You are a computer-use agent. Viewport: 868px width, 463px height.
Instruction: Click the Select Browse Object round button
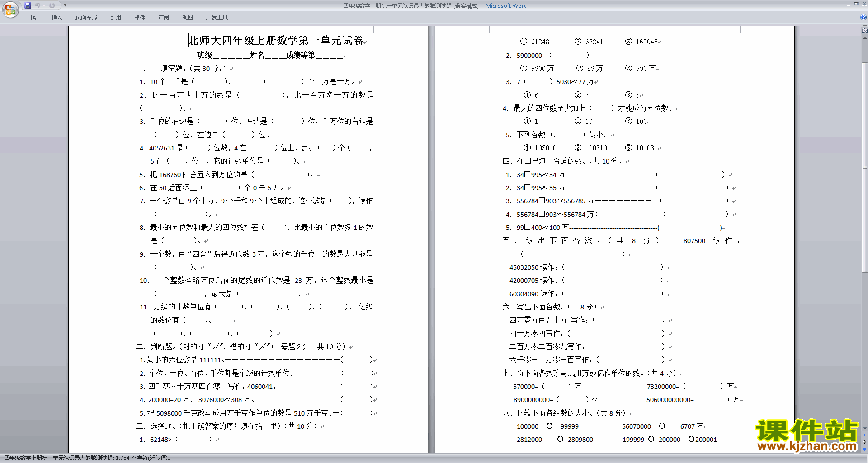click(864, 442)
